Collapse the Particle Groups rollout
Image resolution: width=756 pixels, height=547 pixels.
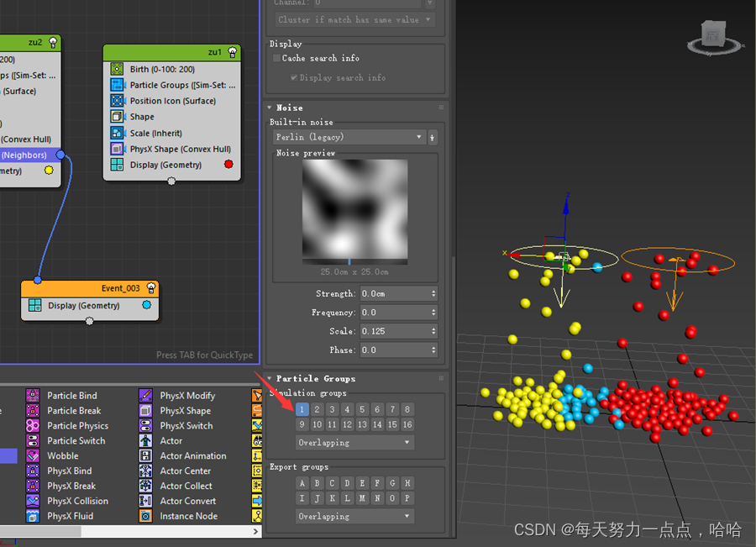270,379
